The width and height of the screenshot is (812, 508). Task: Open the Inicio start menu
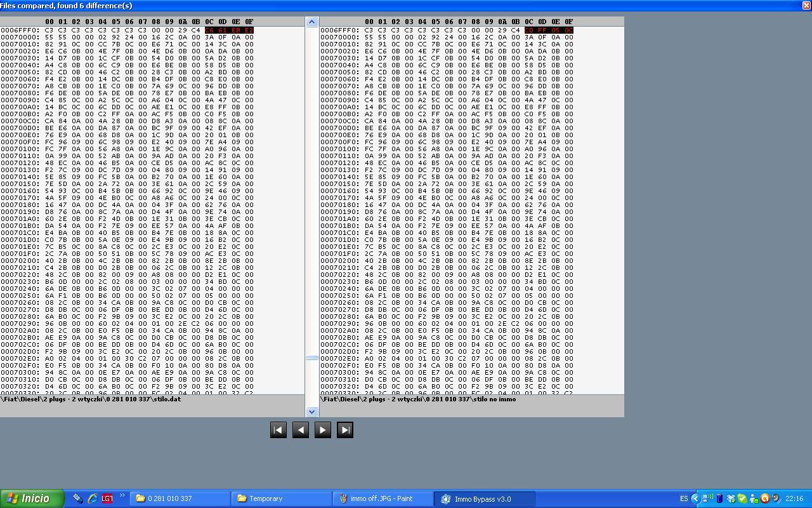point(32,498)
